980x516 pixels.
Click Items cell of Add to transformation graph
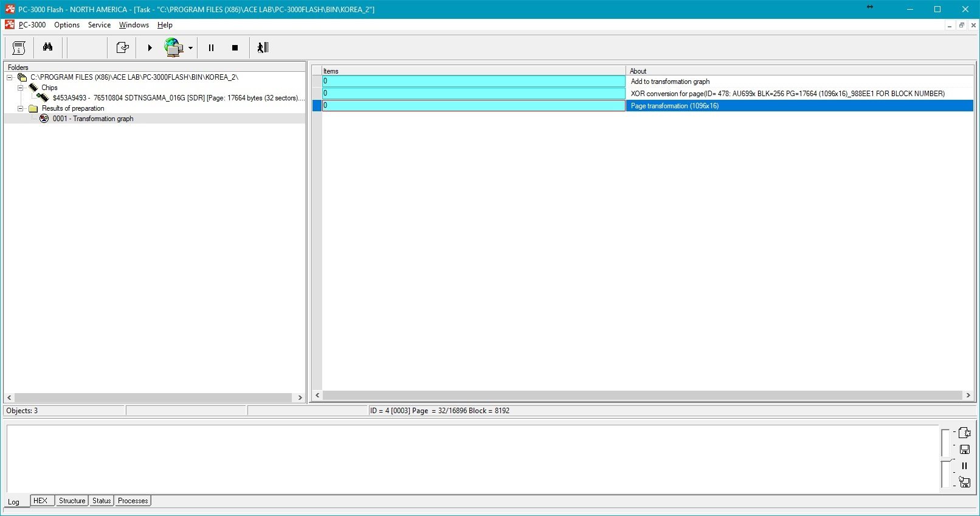[474, 82]
